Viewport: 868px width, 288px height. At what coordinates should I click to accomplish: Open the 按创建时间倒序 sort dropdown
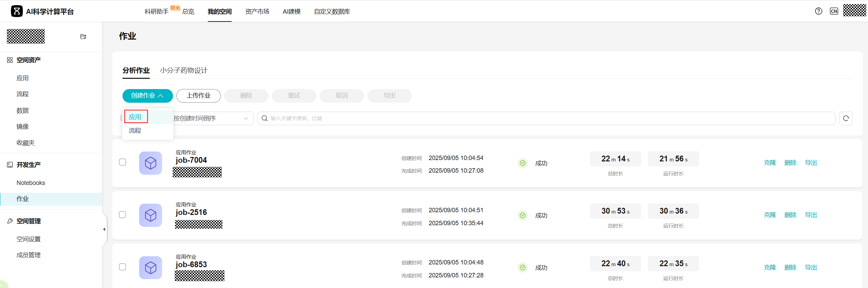[212, 118]
